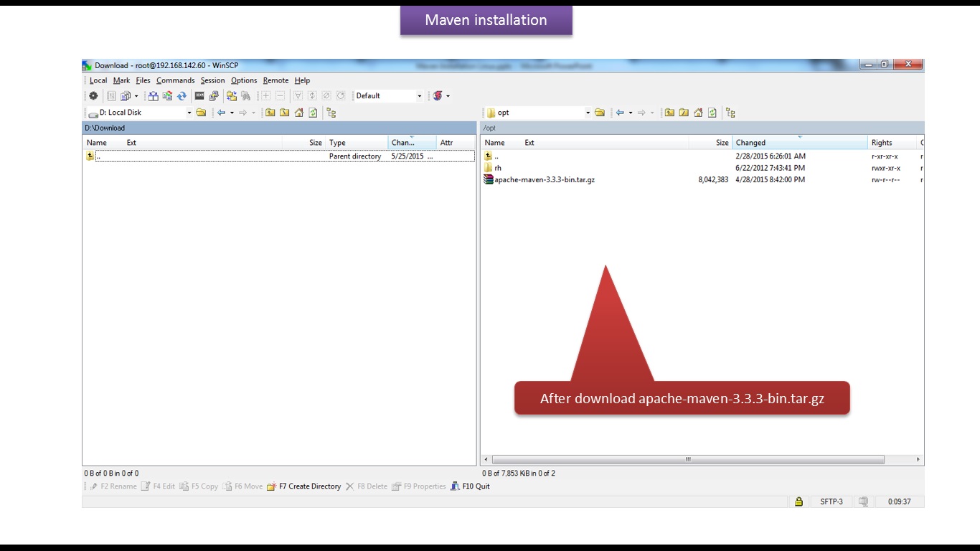Go to remote home directory icon
This screenshot has height=551, width=980.
click(698, 113)
